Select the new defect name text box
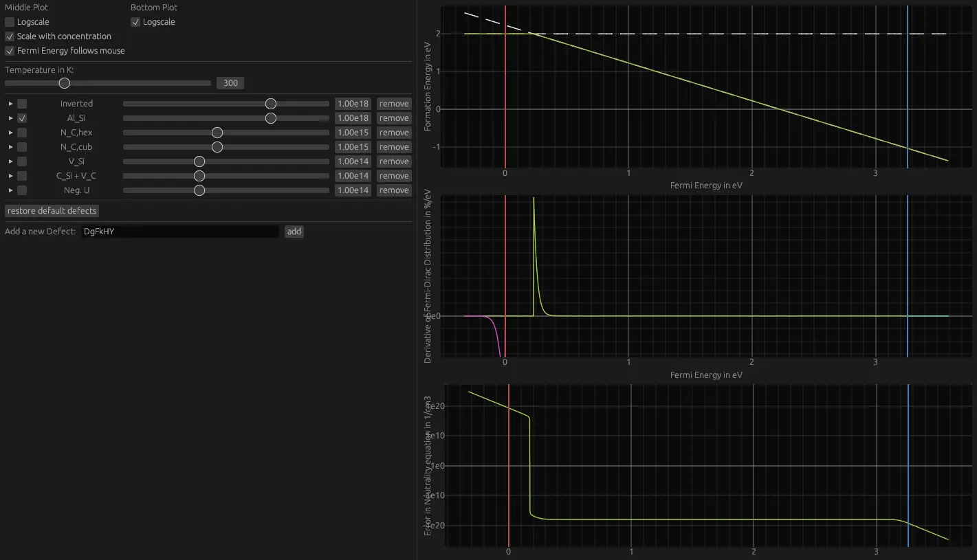The image size is (977, 560). click(180, 232)
